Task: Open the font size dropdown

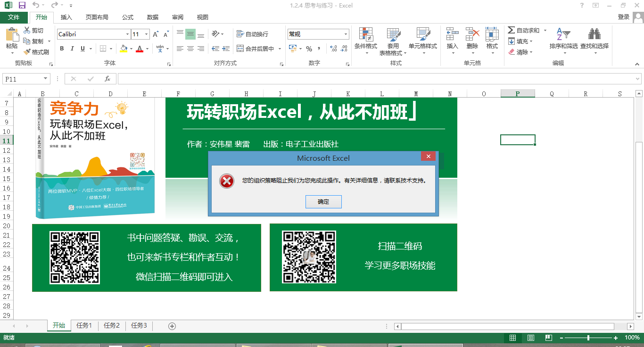Action: pyautogui.click(x=147, y=34)
